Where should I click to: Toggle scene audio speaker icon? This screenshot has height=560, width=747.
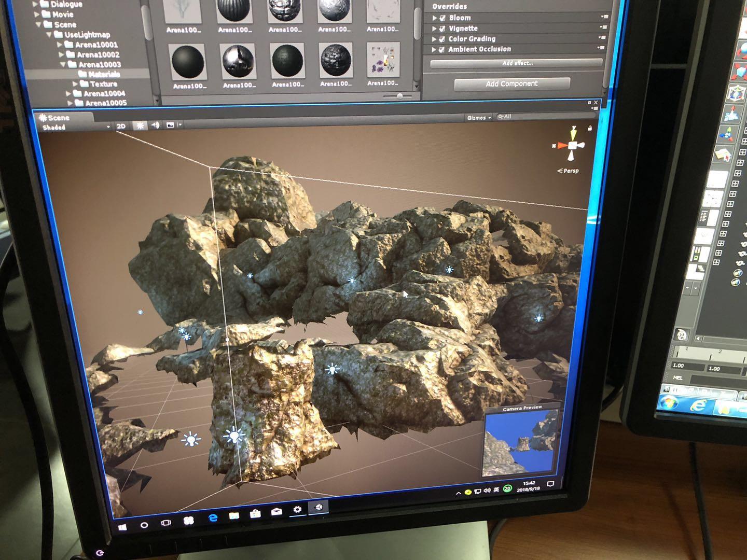[155, 125]
